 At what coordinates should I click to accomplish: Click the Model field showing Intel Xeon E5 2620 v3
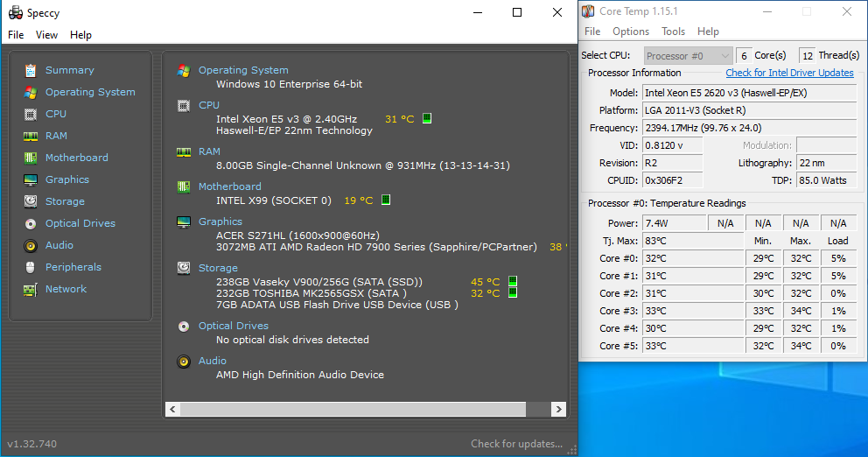(750, 93)
